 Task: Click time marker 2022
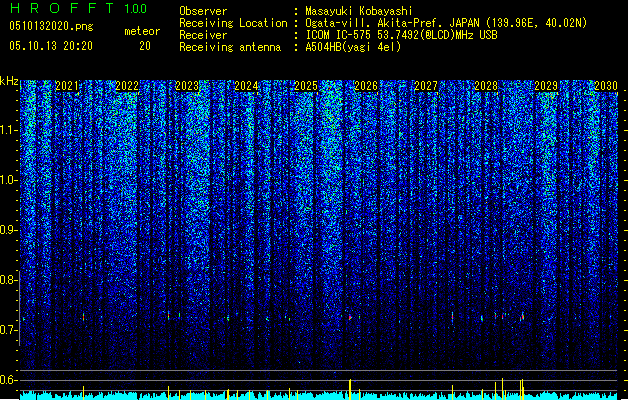[x=127, y=86]
